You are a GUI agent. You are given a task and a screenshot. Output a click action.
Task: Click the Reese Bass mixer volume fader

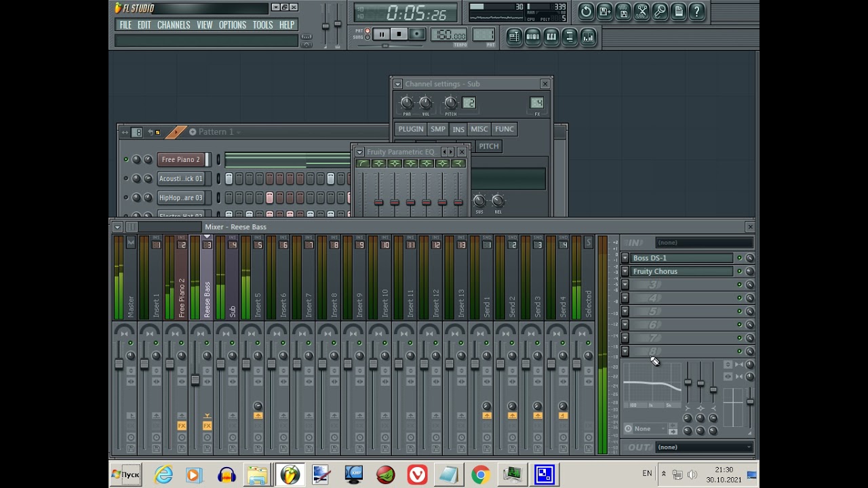click(x=195, y=380)
